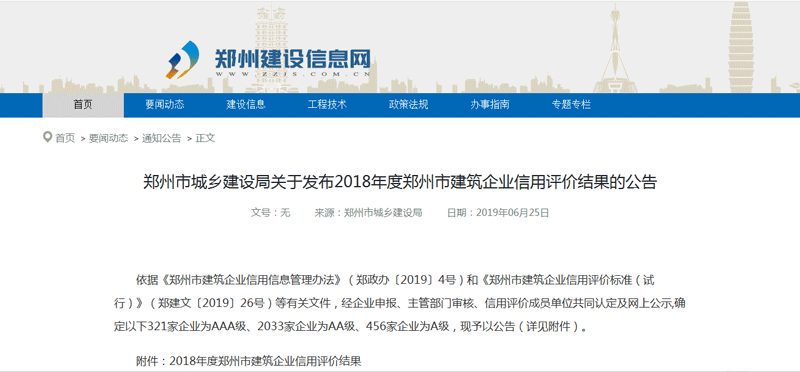
Task: Click breadcrumb link 要闻动态
Action: [109, 138]
